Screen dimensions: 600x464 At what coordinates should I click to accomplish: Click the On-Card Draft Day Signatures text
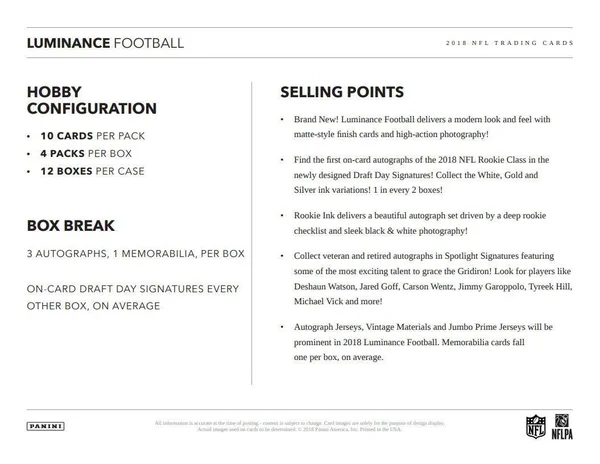133,297
